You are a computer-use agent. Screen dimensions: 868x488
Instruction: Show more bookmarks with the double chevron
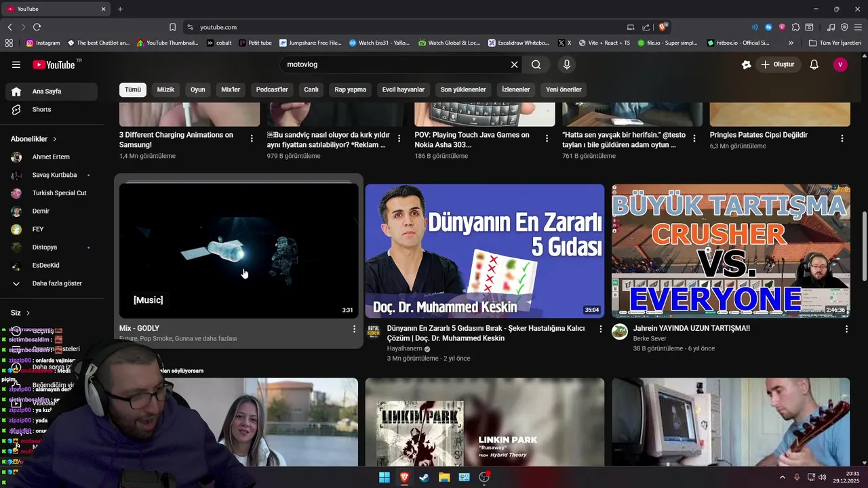click(x=791, y=43)
